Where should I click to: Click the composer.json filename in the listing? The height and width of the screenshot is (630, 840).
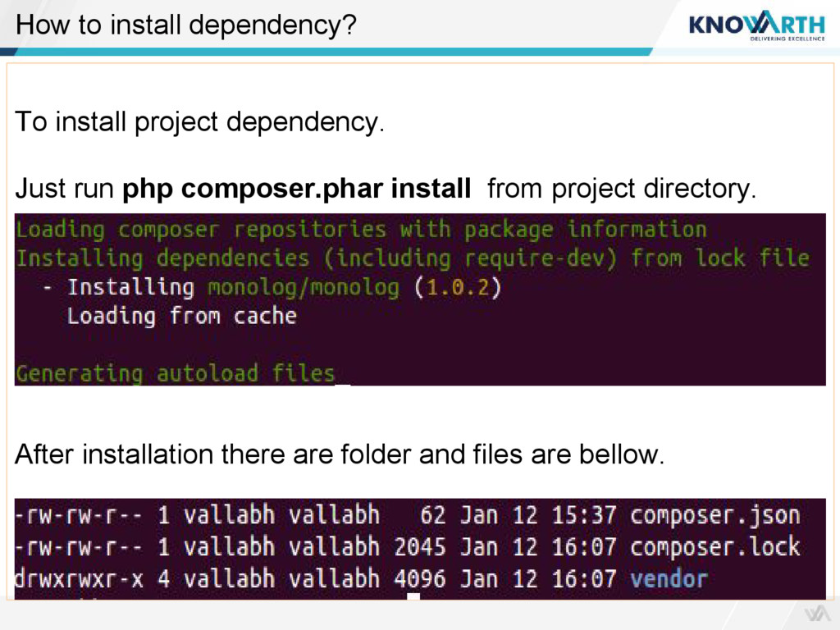(714, 516)
